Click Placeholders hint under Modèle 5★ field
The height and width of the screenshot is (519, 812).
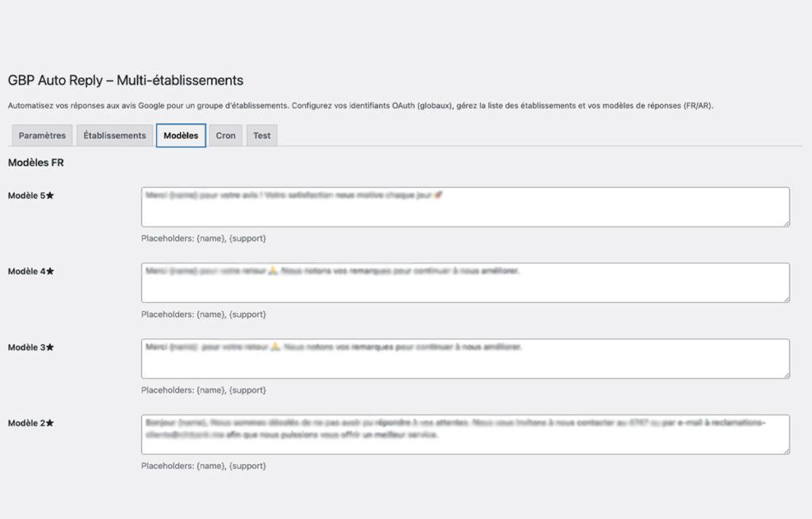(x=203, y=239)
